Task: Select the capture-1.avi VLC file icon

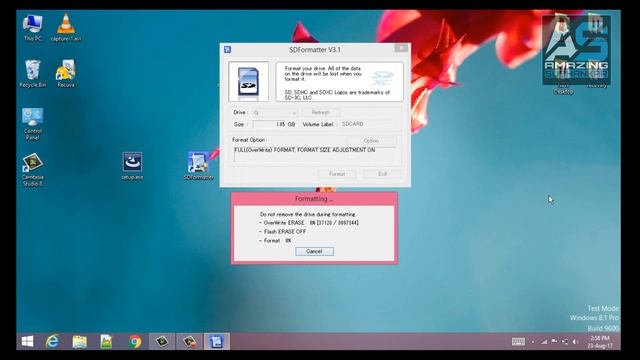Action: 66,27
